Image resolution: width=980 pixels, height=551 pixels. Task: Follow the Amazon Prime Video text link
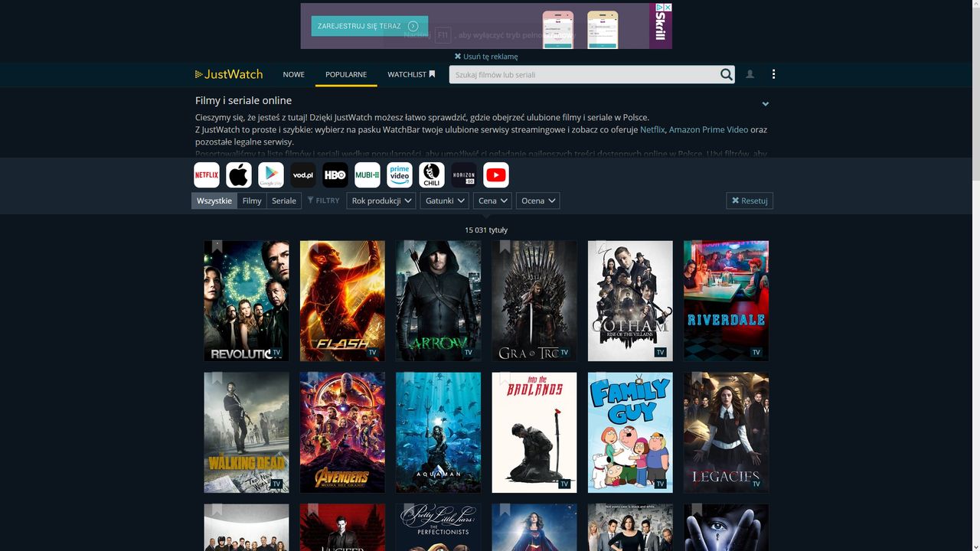708,129
